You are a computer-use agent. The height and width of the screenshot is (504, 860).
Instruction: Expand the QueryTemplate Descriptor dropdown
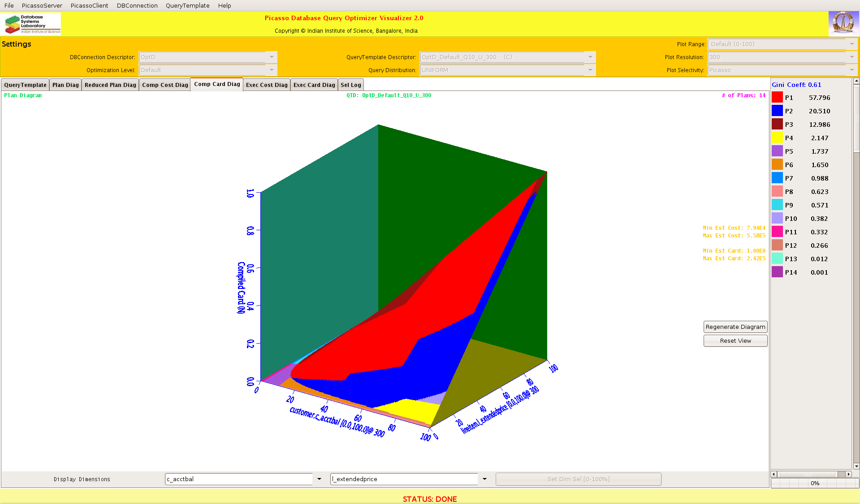[x=590, y=57]
